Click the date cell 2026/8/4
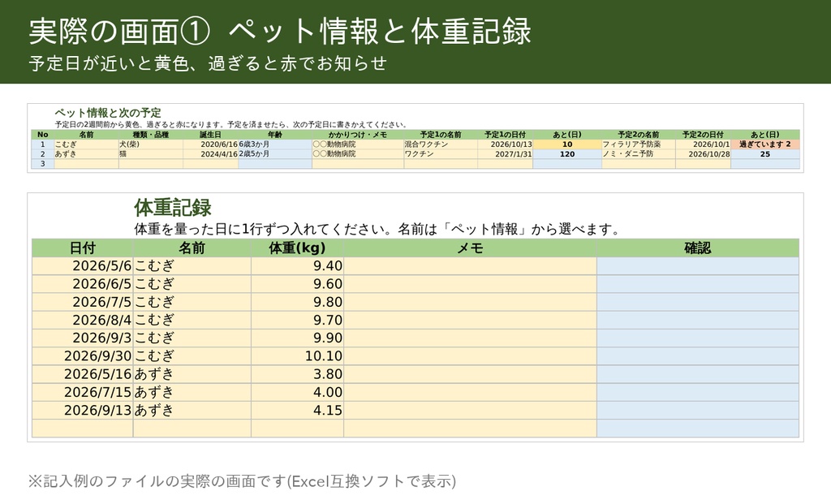 click(82, 320)
